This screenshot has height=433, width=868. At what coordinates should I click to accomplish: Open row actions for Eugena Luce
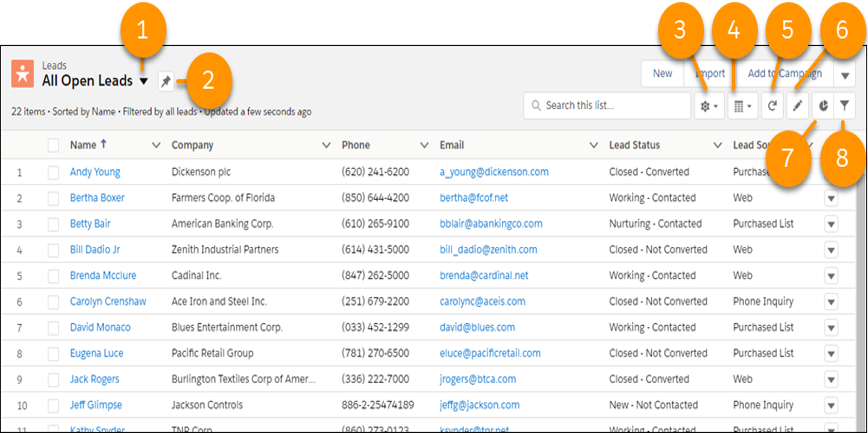(x=831, y=353)
